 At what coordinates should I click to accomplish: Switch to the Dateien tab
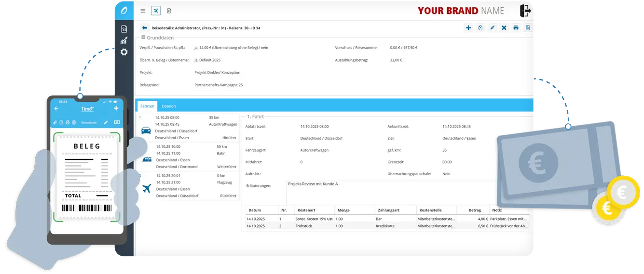(168, 106)
